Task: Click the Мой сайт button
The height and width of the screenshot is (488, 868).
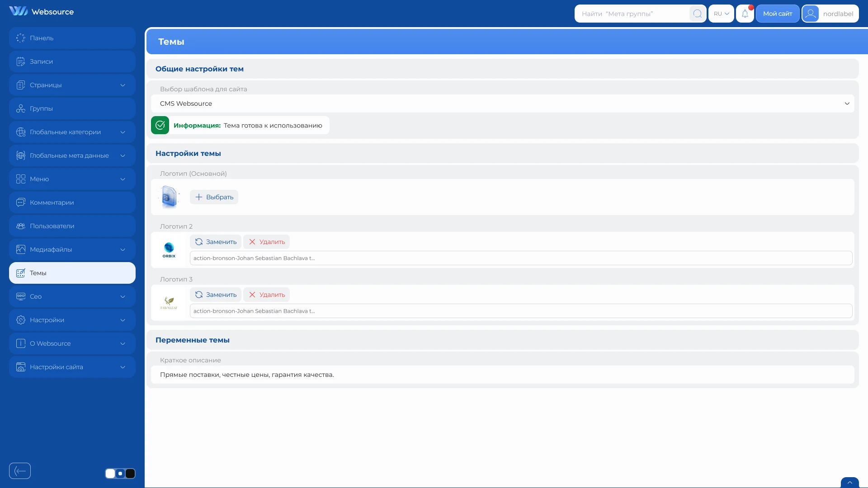Action: click(778, 14)
